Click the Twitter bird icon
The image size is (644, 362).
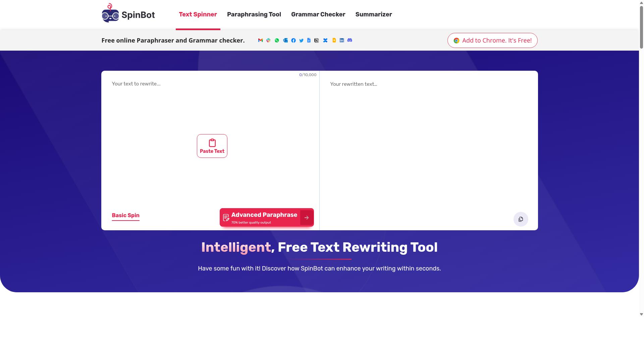[301, 40]
